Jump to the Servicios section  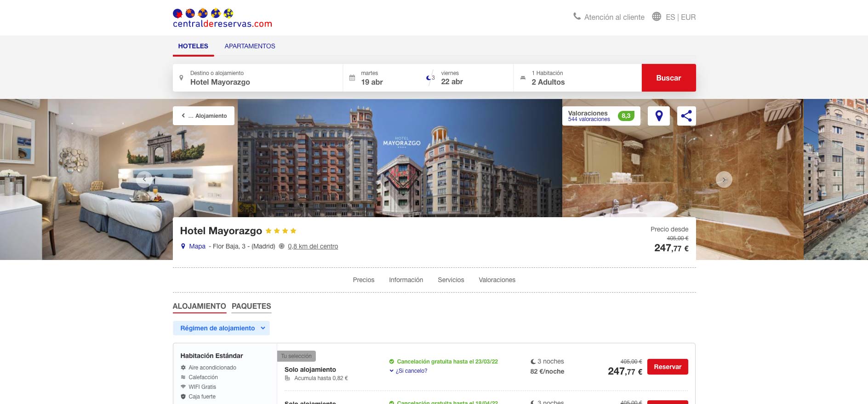click(451, 280)
